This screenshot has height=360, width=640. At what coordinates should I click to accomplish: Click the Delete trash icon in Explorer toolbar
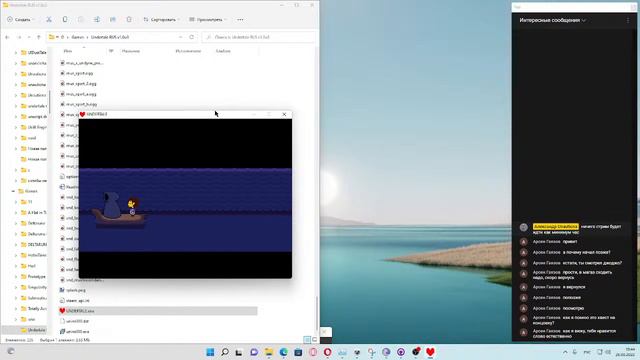(x=129, y=20)
